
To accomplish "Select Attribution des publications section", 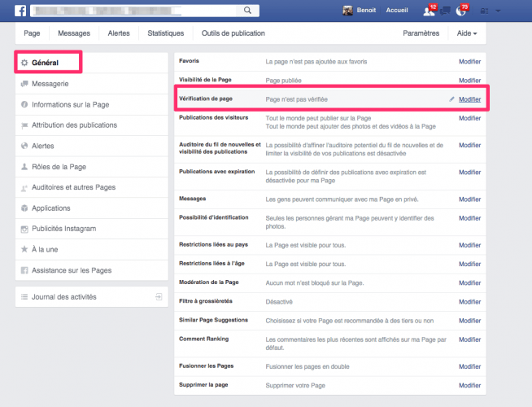I will (92, 125).
